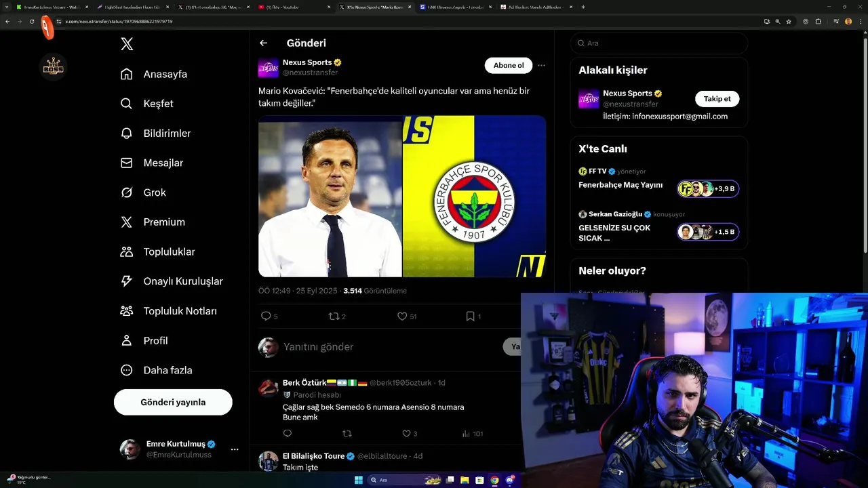This screenshot has height=488, width=868.
Task: Open the Keşfet page
Action: pyautogui.click(x=147, y=104)
